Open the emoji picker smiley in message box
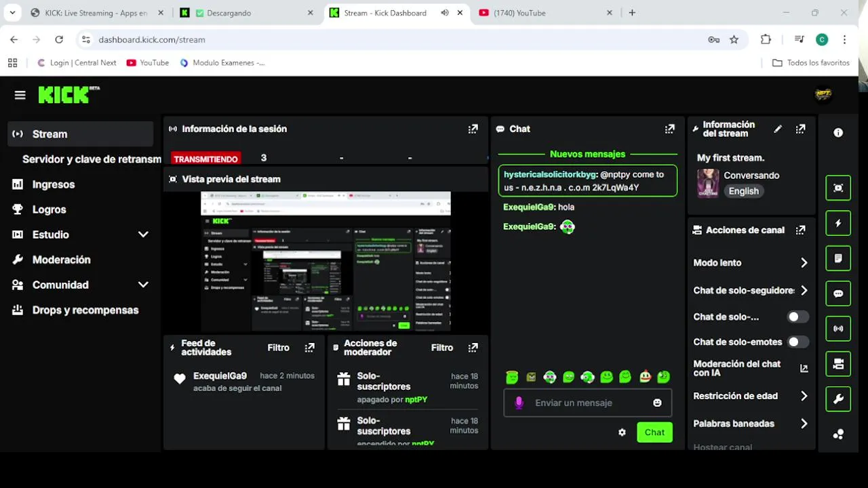 click(x=657, y=403)
